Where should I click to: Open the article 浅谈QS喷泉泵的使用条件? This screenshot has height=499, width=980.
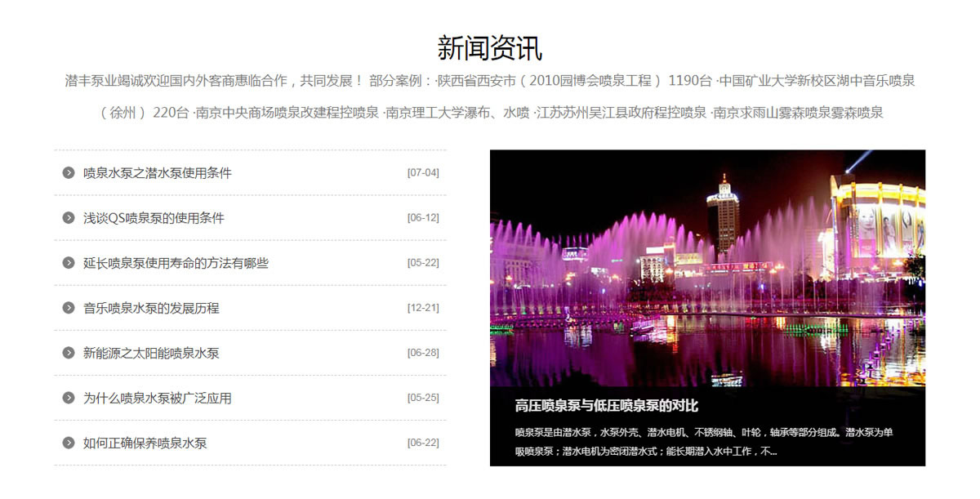coord(154,218)
